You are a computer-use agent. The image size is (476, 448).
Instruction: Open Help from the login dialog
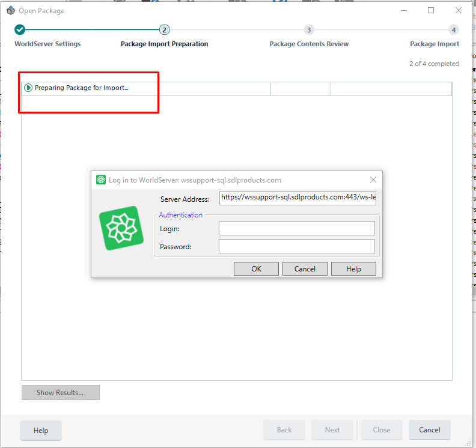point(353,268)
